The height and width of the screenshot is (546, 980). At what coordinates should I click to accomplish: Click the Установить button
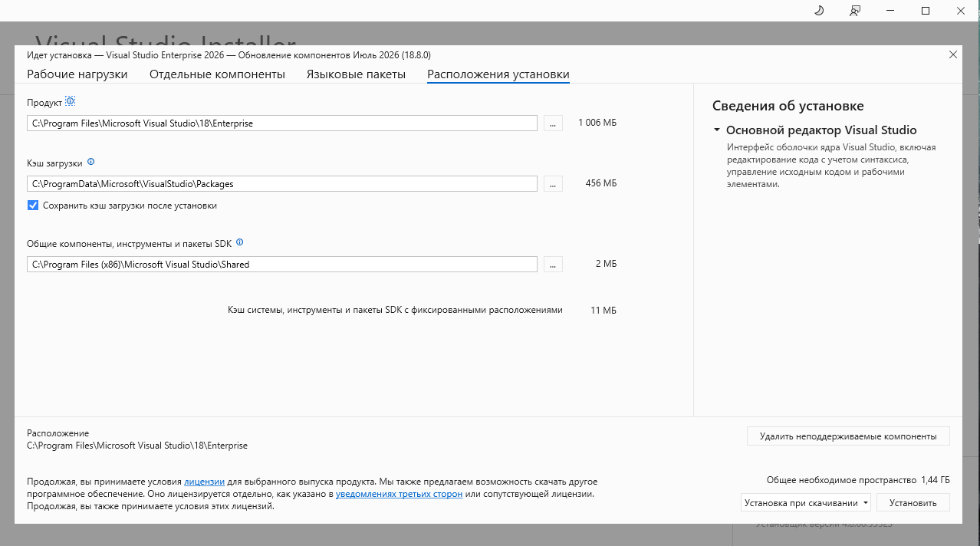pos(913,503)
